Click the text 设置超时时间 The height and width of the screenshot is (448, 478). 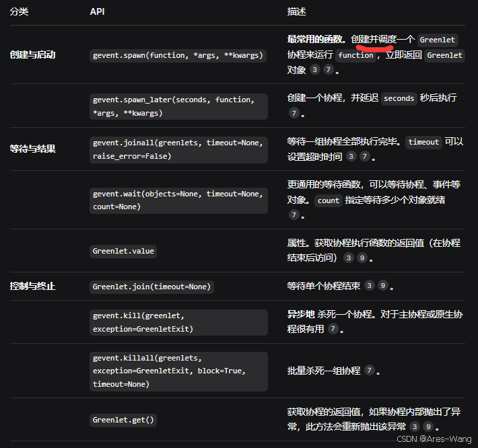tap(314, 157)
